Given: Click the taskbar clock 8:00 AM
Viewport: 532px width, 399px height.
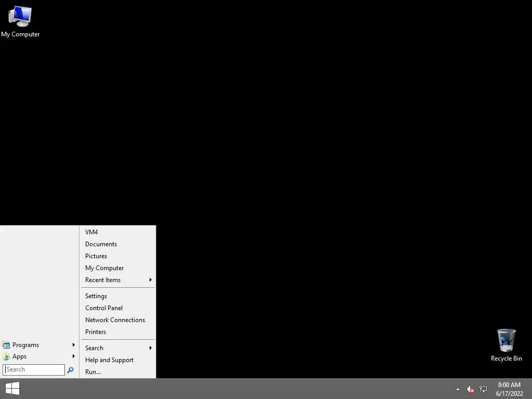Looking at the screenshot, I should (509, 385).
